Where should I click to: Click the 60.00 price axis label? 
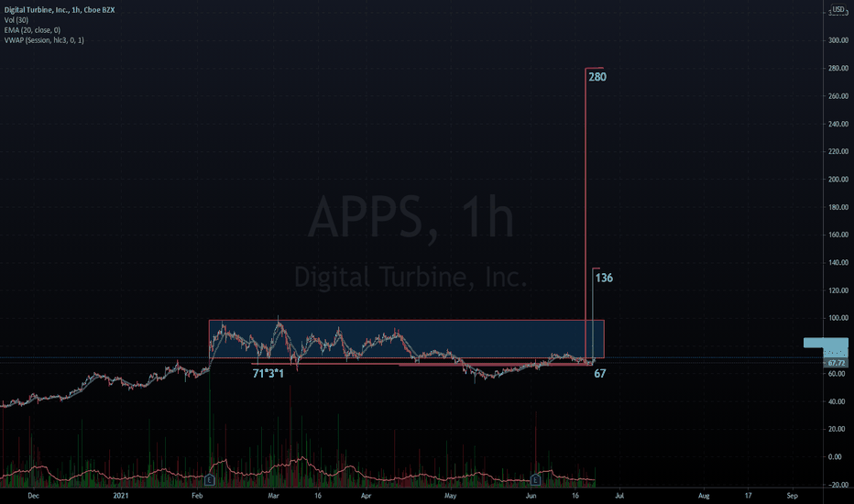838,374
